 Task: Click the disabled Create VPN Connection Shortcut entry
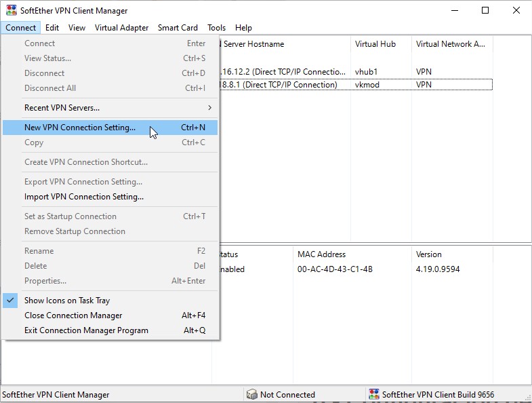[x=110, y=162]
